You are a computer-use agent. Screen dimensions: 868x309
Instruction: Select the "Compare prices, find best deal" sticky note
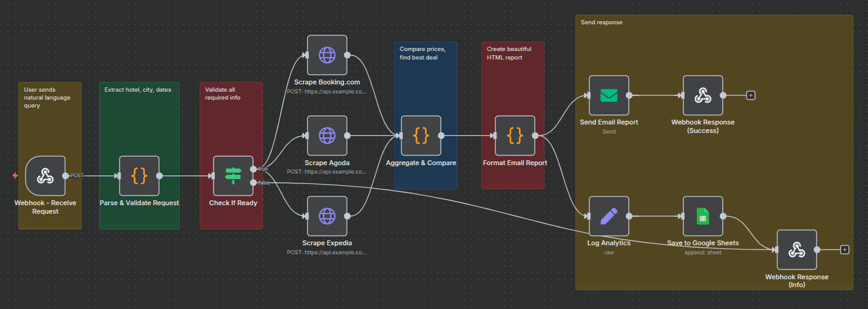[426, 79]
